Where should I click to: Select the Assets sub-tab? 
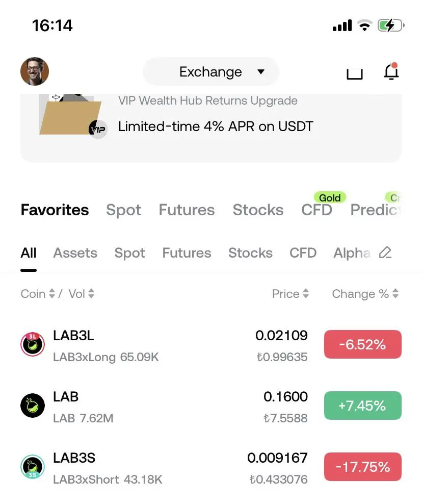coord(75,253)
